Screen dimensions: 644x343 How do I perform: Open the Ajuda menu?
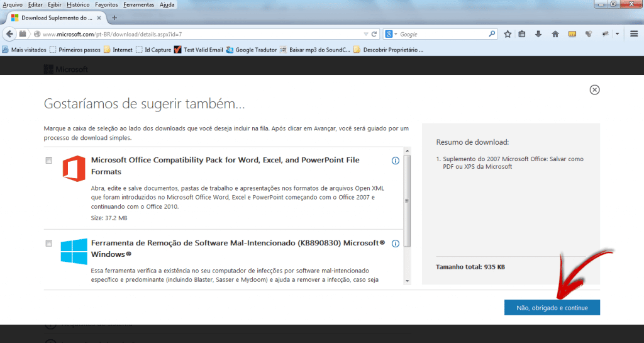click(x=167, y=4)
